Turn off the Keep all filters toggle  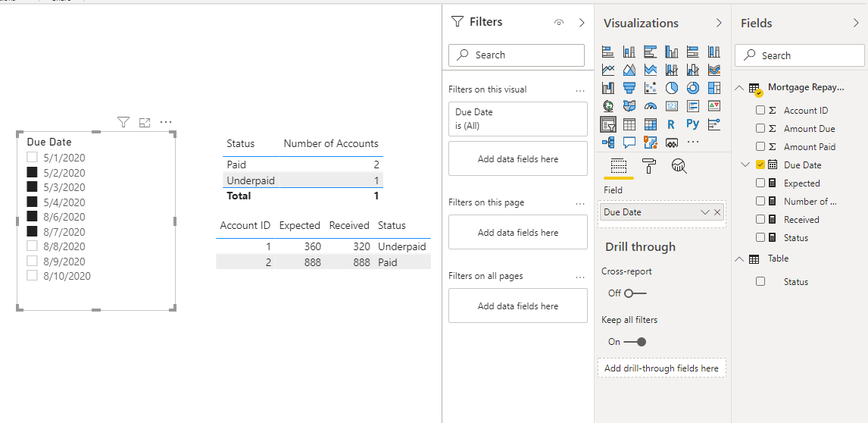635,341
